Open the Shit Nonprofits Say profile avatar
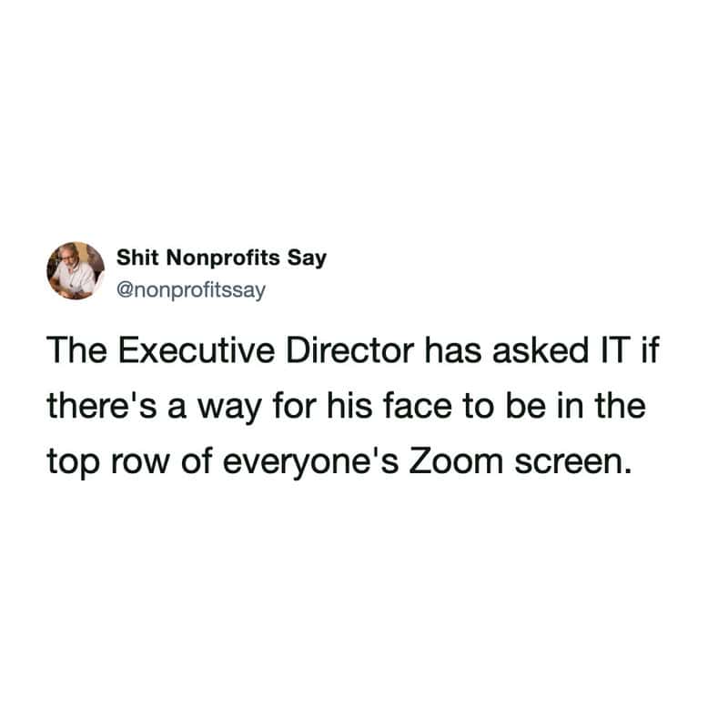The height and width of the screenshot is (728, 728). coord(76,270)
